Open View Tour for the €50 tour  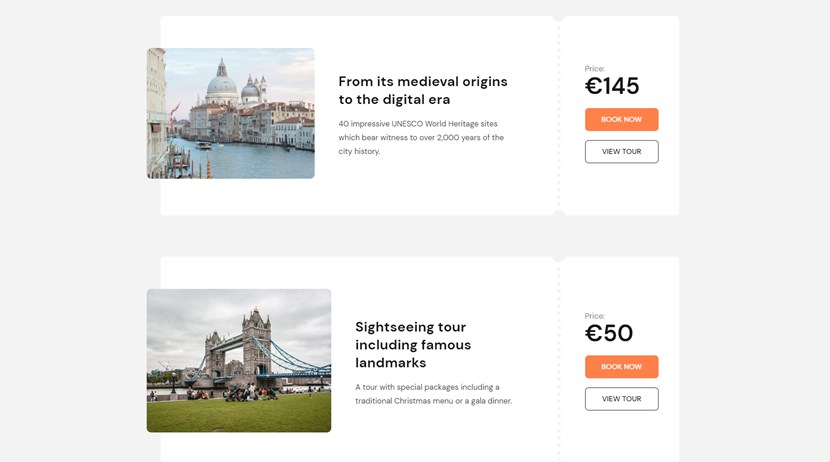621,399
